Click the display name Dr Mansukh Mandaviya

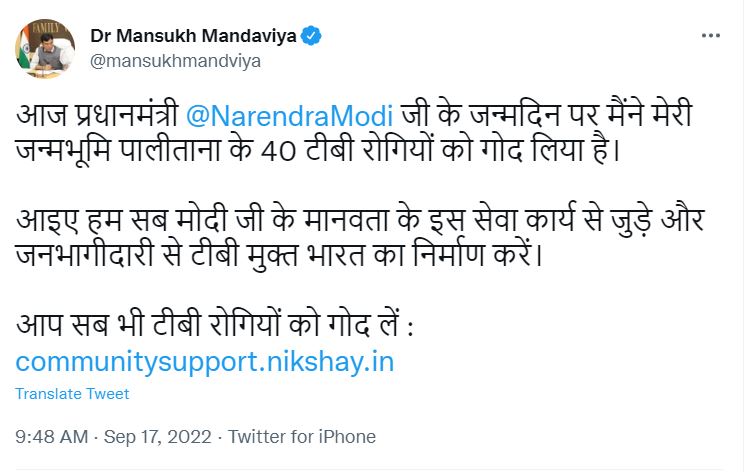196,37
